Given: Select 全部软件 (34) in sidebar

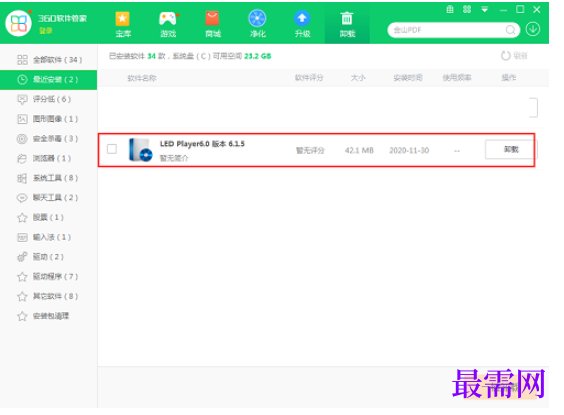Looking at the screenshot, I should coord(49,60).
